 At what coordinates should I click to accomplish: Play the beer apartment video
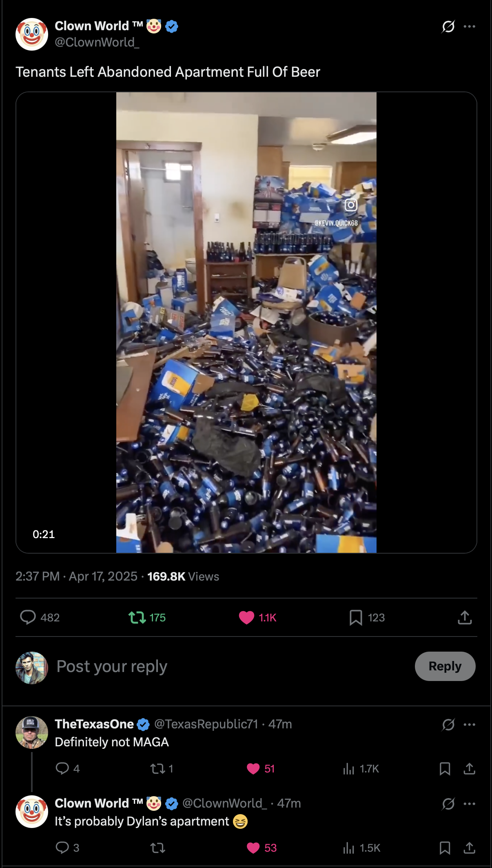click(246, 323)
